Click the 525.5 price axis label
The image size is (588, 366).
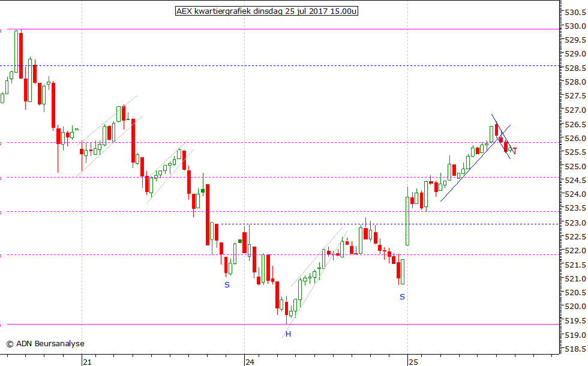(575, 152)
